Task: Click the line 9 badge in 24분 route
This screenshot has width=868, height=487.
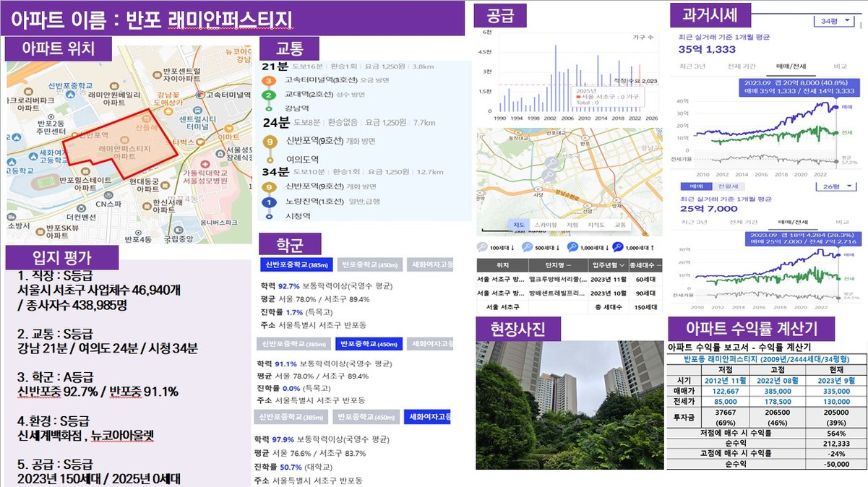Action: [x=269, y=142]
